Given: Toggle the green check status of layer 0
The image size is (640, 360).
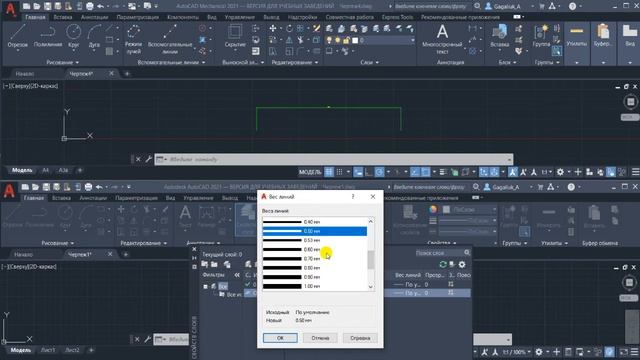Looking at the screenshot, I should coord(247,284).
